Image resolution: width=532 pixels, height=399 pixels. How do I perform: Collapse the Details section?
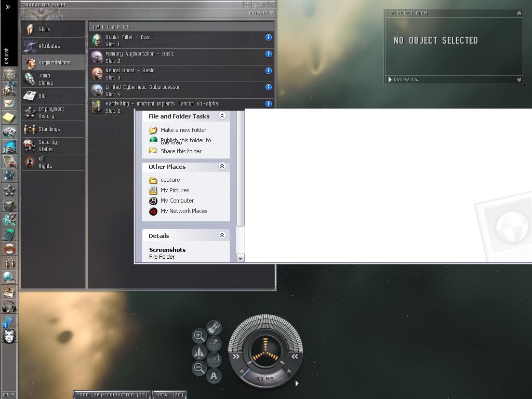(222, 235)
